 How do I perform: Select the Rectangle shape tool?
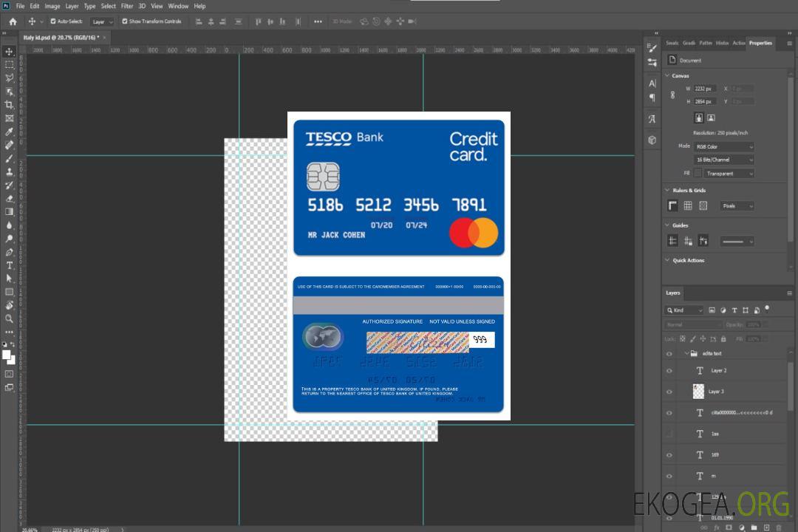[x=9, y=292]
